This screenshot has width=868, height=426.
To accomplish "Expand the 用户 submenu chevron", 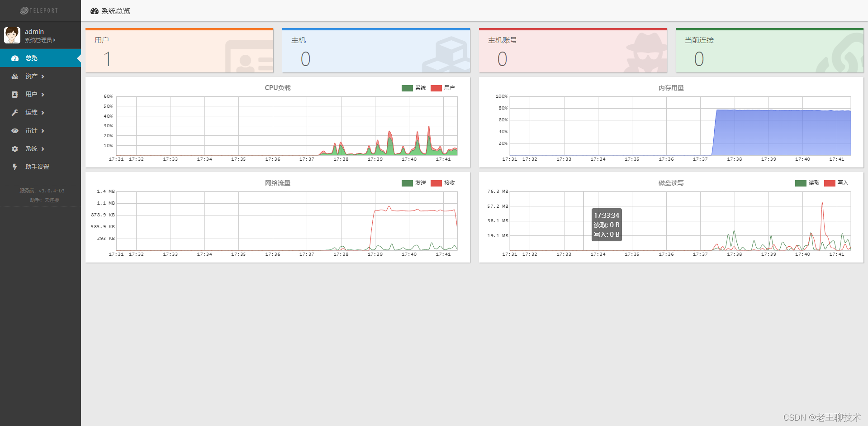I will click(x=43, y=95).
